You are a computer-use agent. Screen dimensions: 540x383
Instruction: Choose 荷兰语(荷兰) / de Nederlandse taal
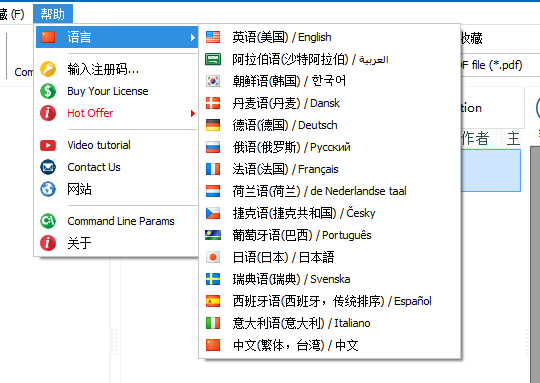[x=330, y=191]
